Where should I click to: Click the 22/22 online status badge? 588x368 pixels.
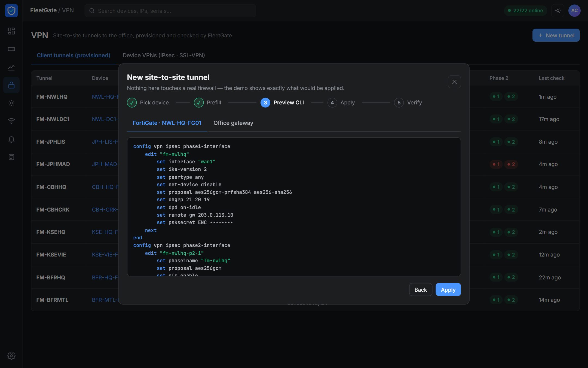(x=525, y=11)
